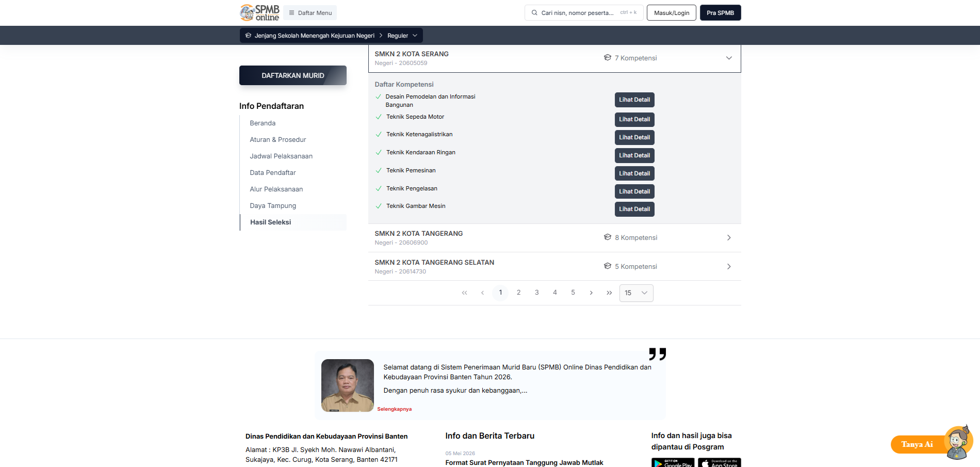
Task: Jump to last page with double-right arrows
Action: pyautogui.click(x=609, y=293)
